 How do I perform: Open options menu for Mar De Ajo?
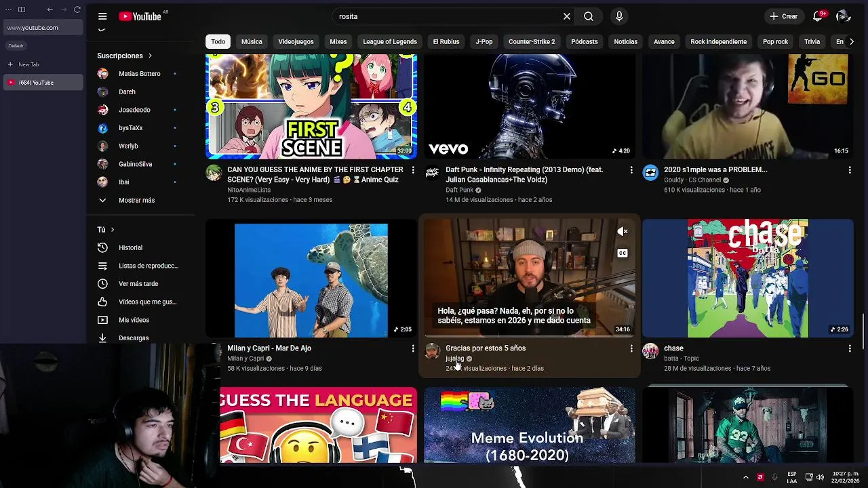tap(413, 348)
